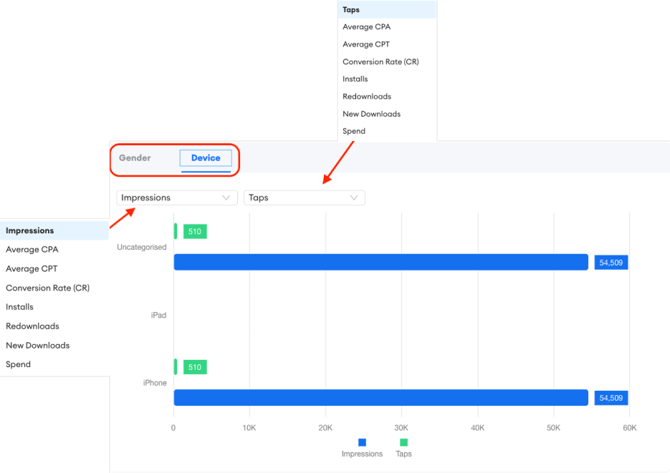Click the Impressions dropdown chevron arrow
670x473 pixels.
click(226, 198)
